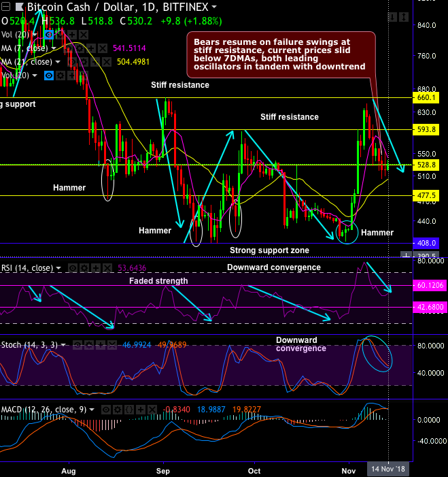Open MA (21, close) settings gear
Image resolution: width=448 pixels, height=477 pixels.
pos(83,62)
